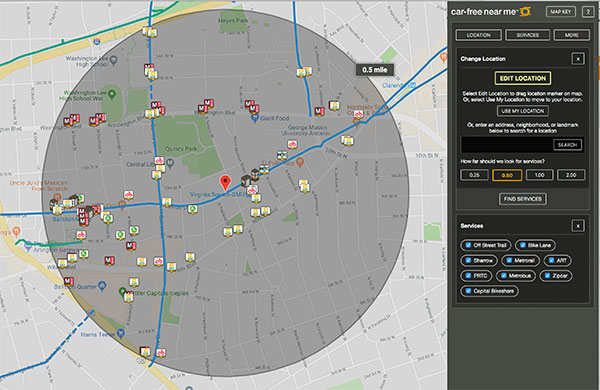Select the Central Library map pin
Viewport: 600px width, 390px height.
170,164
